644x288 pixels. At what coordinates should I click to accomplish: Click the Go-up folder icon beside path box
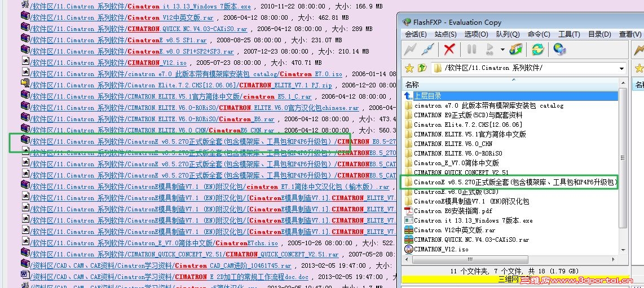pos(422,68)
